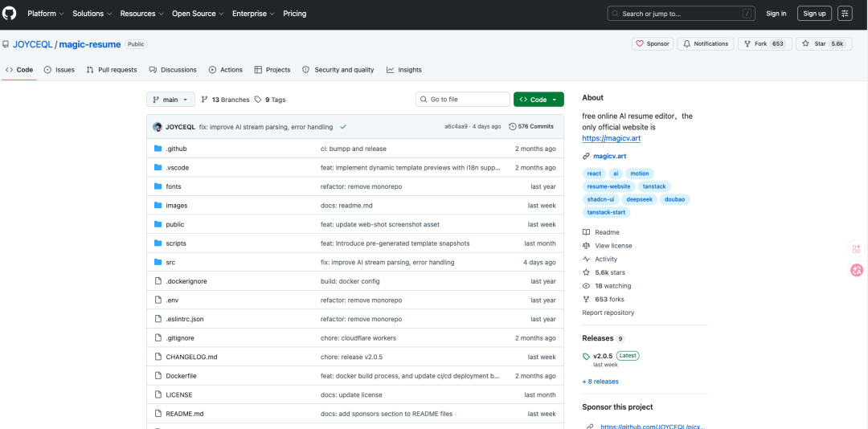Image resolution: width=868 pixels, height=429 pixels.
Task: Open the https://magicv.art link
Action: pyautogui.click(x=612, y=138)
